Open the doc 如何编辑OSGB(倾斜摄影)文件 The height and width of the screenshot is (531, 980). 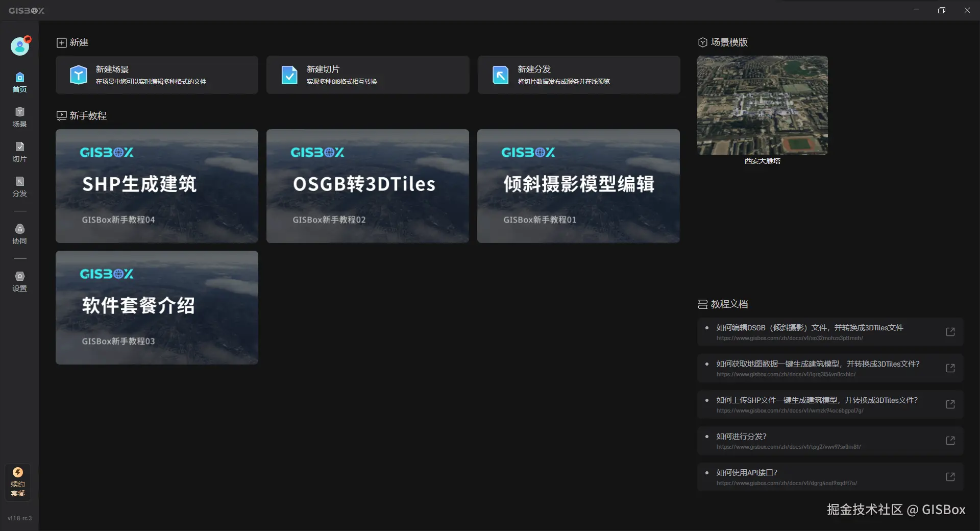[830, 332]
